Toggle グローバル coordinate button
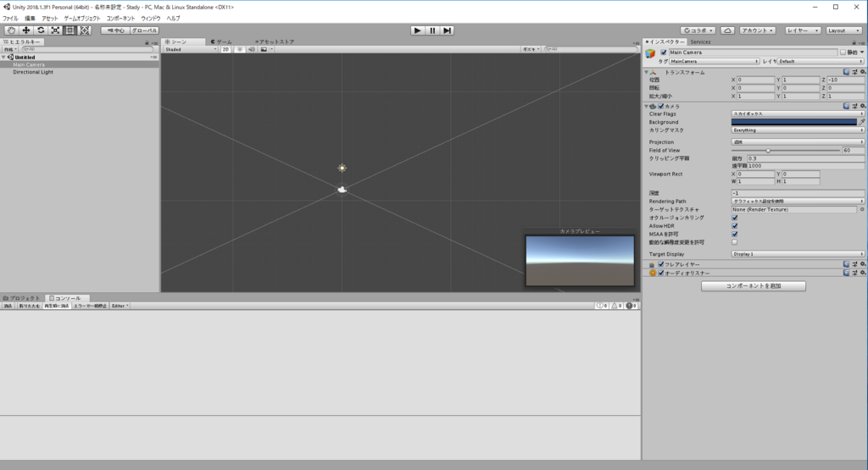Screen dimensions: 868x470 [x=144, y=30]
